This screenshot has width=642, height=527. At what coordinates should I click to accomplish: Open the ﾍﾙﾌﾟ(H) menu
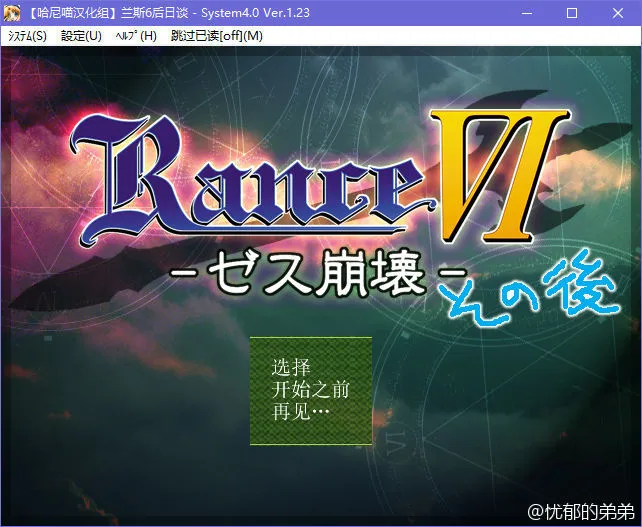(x=136, y=36)
